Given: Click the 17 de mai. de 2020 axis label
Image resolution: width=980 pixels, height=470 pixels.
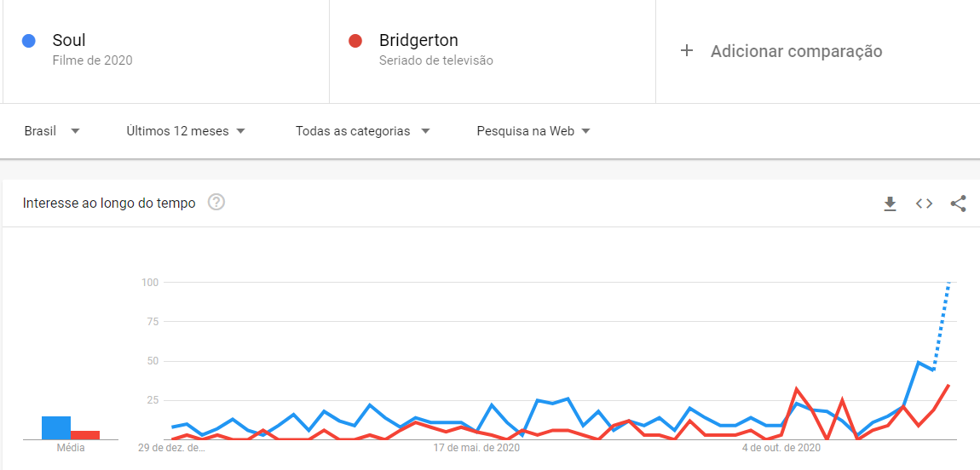Looking at the screenshot, I should click(x=476, y=448).
